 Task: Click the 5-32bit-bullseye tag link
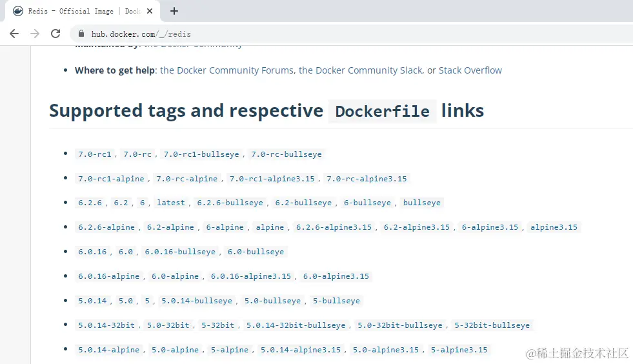pyautogui.click(x=492, y=325)
